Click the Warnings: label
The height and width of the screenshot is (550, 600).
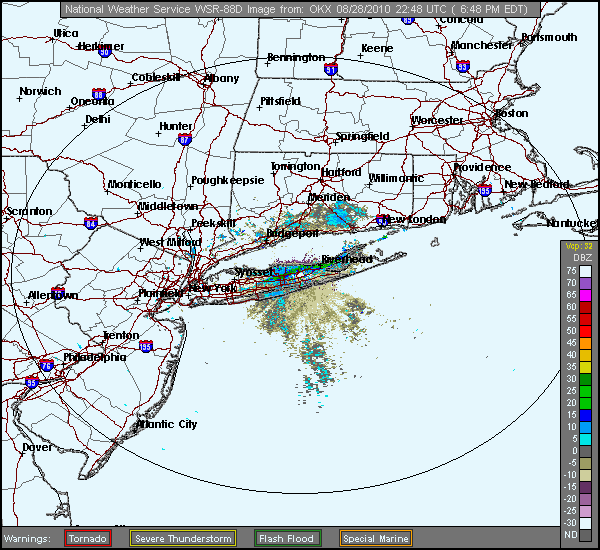point(27,539)
